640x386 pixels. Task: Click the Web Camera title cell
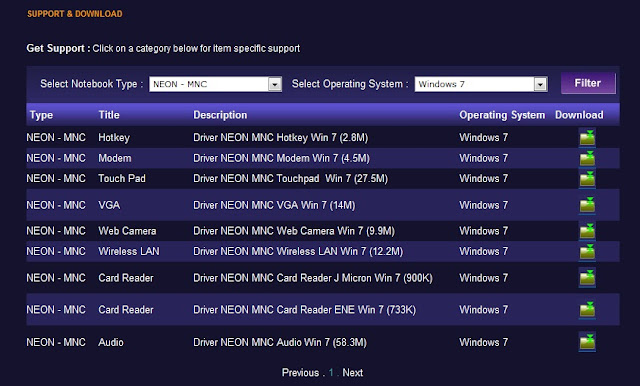click(x=127, y=231)
